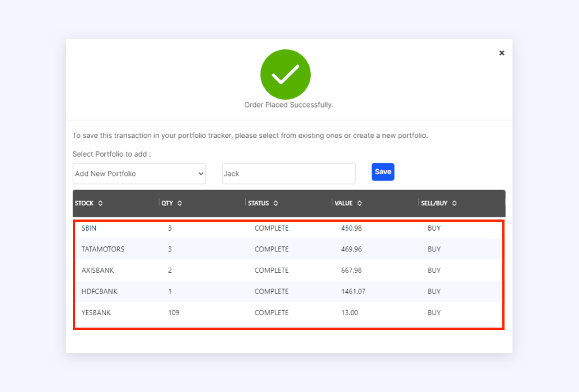Click the value 1461.07 in HDFCBANK row
The width and height of the screenshot is (579, 392).
[x=353, y=291]
